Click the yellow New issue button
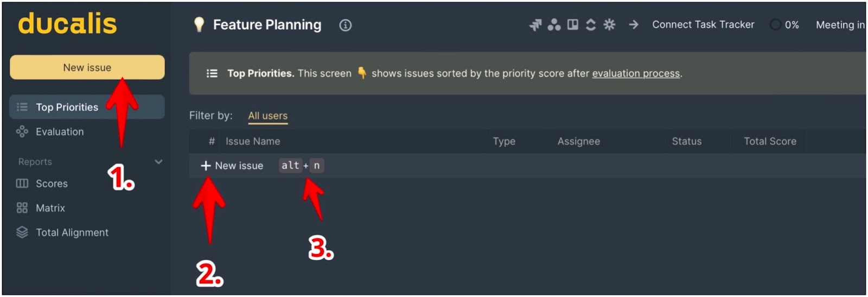 (87, 67)
